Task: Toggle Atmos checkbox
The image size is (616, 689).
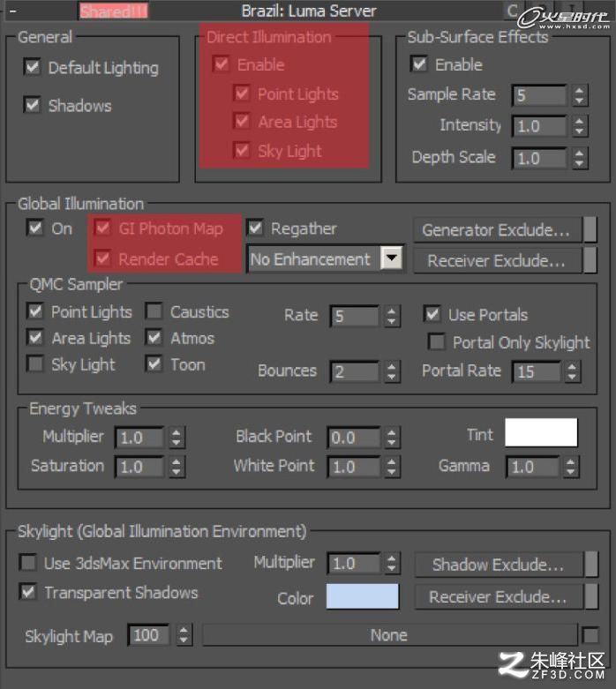Action: click(154, 338)
